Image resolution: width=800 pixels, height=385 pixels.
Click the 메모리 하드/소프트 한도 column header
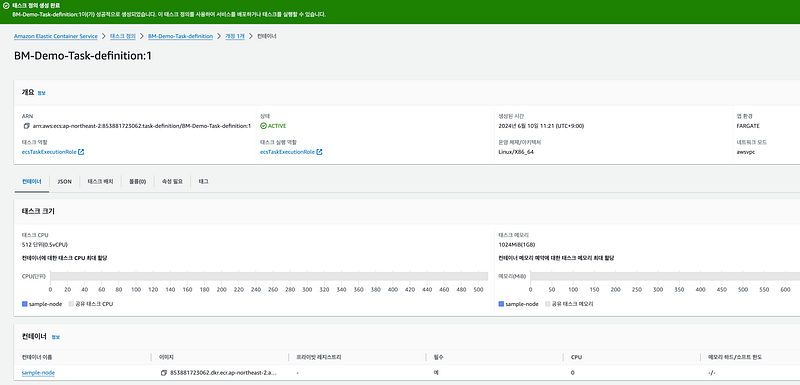735,357
